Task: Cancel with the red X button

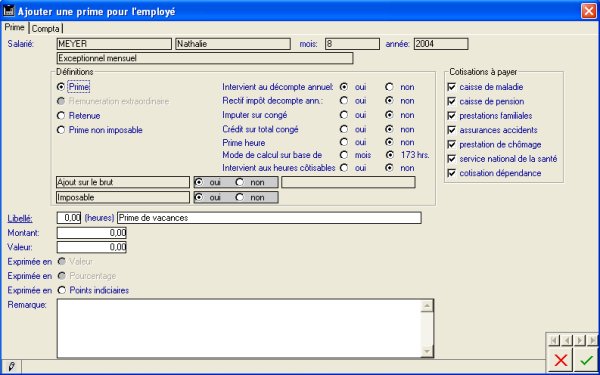Action: (x=561, y=360)
